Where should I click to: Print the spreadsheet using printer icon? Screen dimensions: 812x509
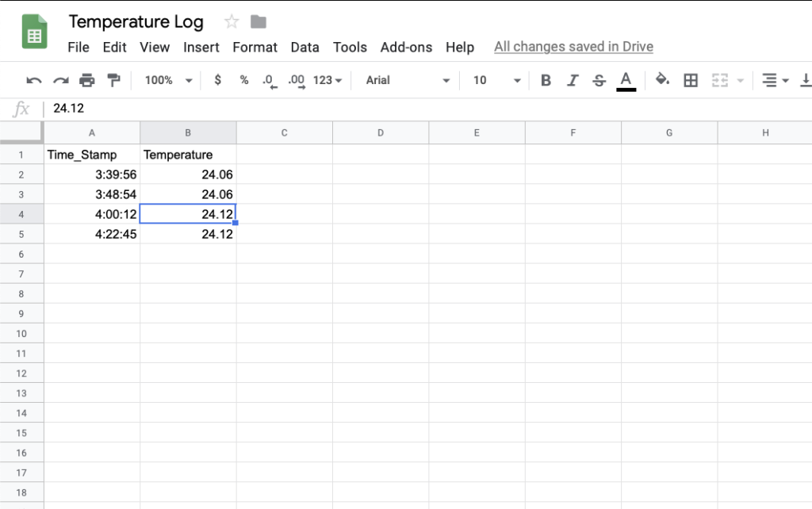pos(87,80)
